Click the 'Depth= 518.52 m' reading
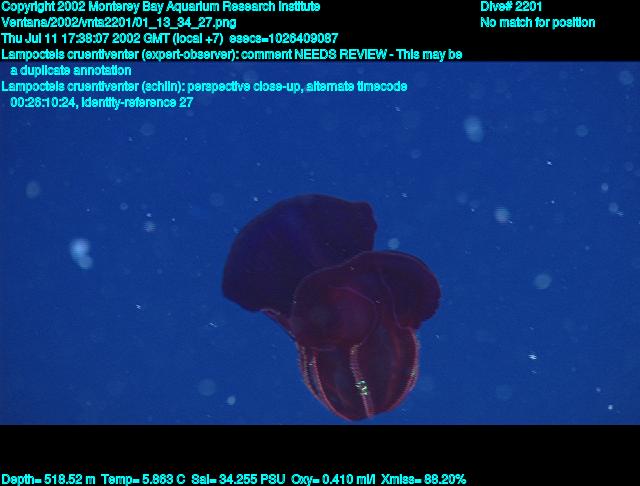 click(48, 479)
